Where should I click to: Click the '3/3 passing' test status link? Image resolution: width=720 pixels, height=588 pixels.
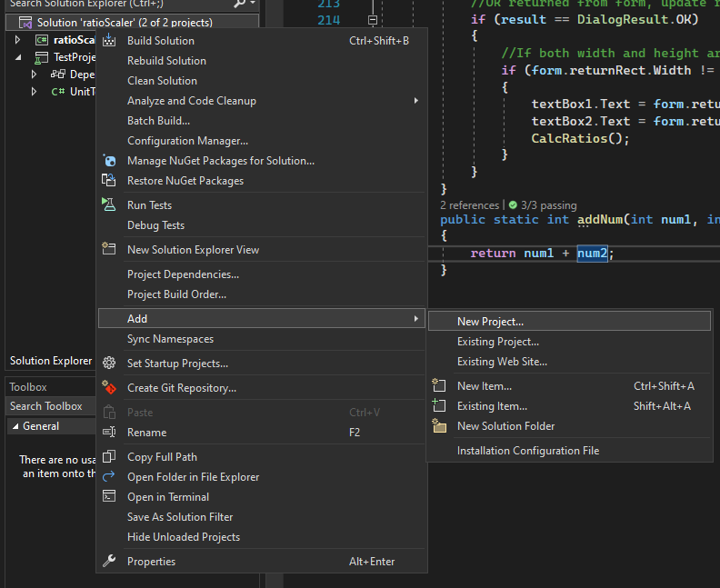pos(549,205)
